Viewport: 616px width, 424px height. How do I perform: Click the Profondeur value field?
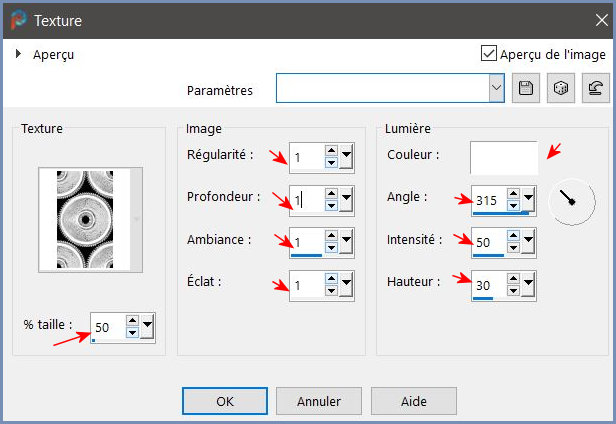coord(306,200)
